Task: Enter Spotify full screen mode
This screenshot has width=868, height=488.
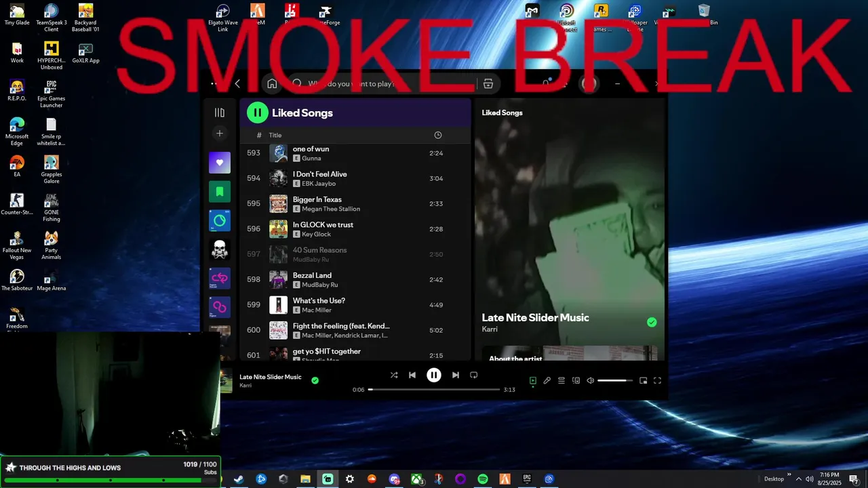Action: click(657, 381)
